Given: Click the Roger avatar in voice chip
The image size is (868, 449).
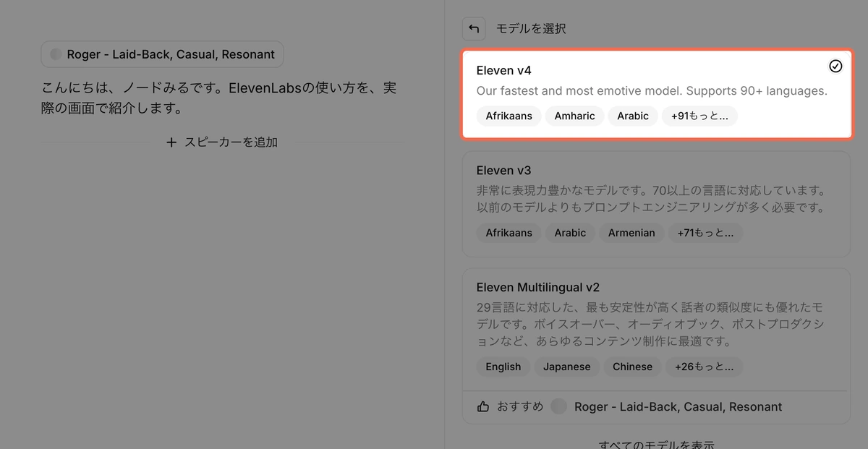Looking at the screenshot, I should 56,54.
